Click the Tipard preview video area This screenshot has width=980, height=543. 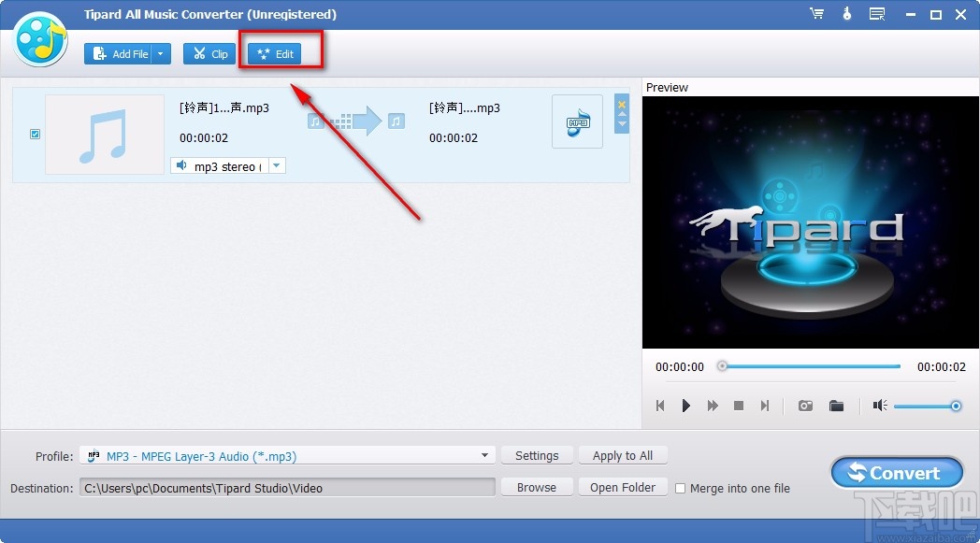(811, 221)
